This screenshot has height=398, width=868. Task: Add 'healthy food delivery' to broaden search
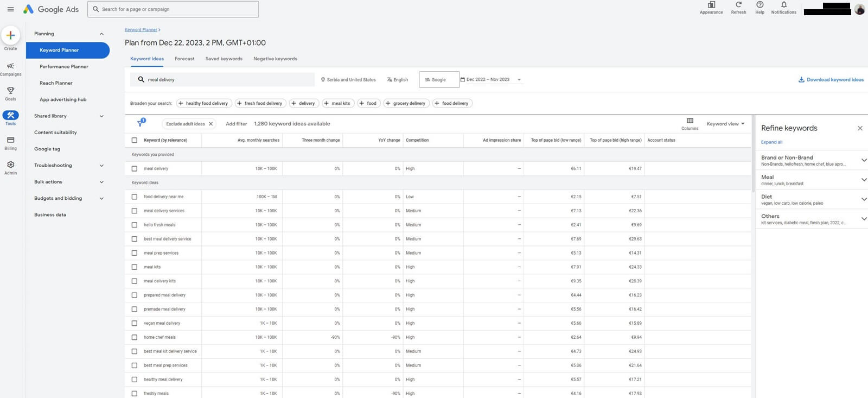pyautogui.click(x=203, y=103)
